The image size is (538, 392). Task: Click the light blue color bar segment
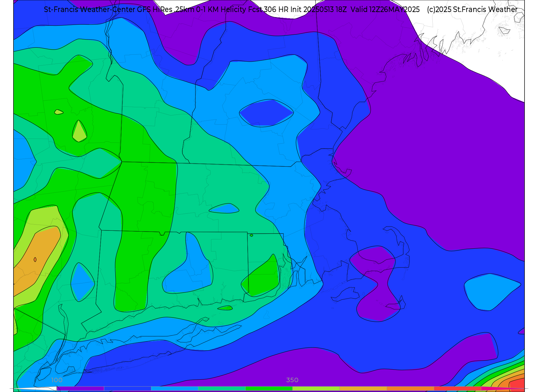pyautogui.click(x=175, y=389)
